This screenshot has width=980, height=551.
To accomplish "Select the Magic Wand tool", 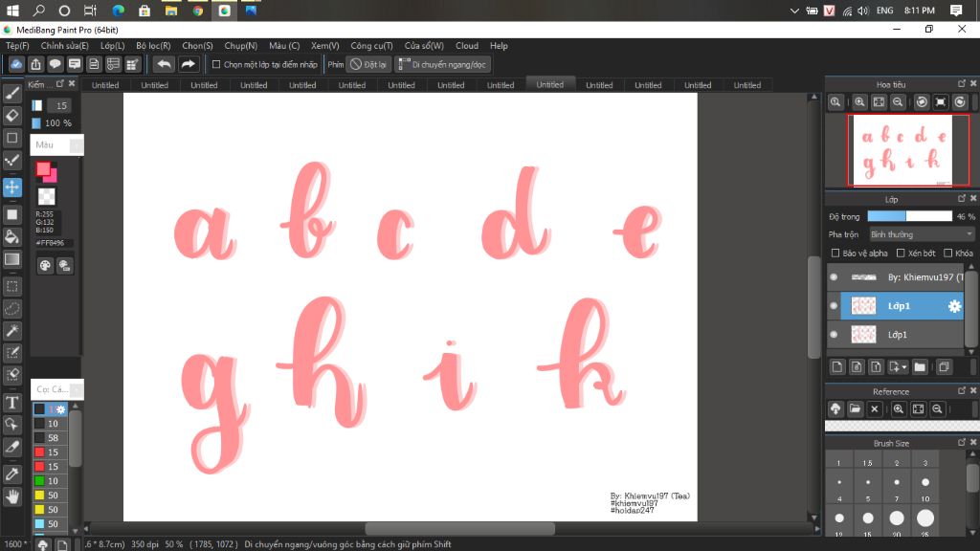I will coord(12,330).
